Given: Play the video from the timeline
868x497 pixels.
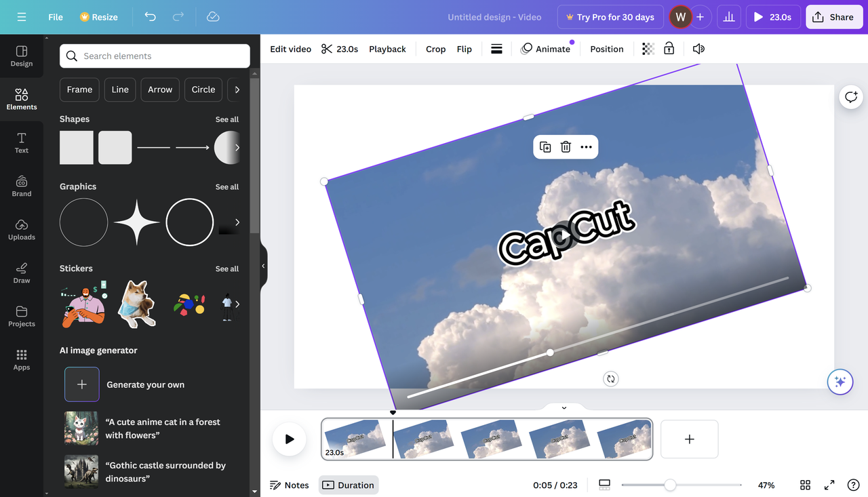Looking at the screenshot, I should (289, 439).
